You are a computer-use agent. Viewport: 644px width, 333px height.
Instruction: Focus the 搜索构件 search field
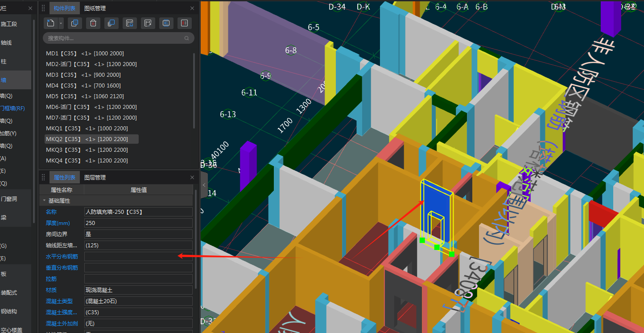118,38
